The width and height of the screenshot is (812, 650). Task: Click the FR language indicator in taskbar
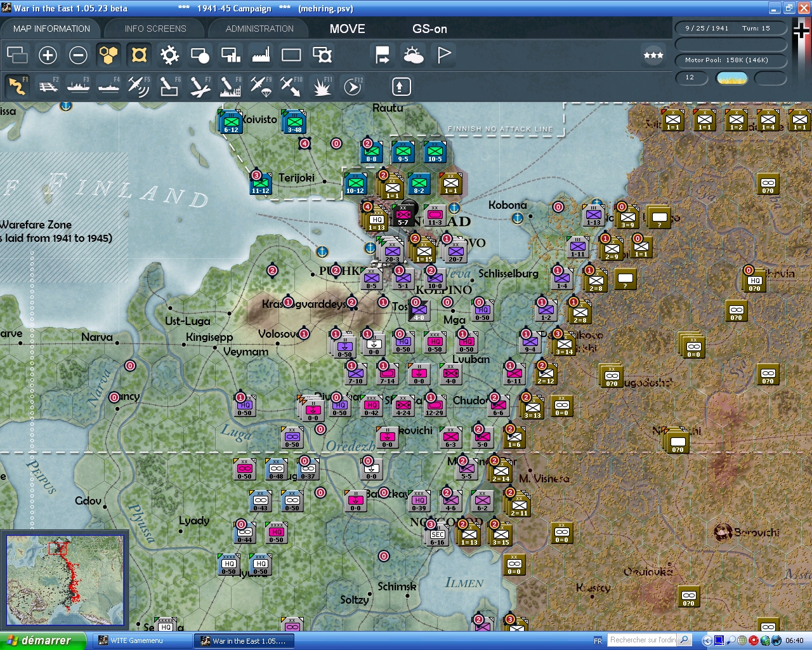coord(598,641)
